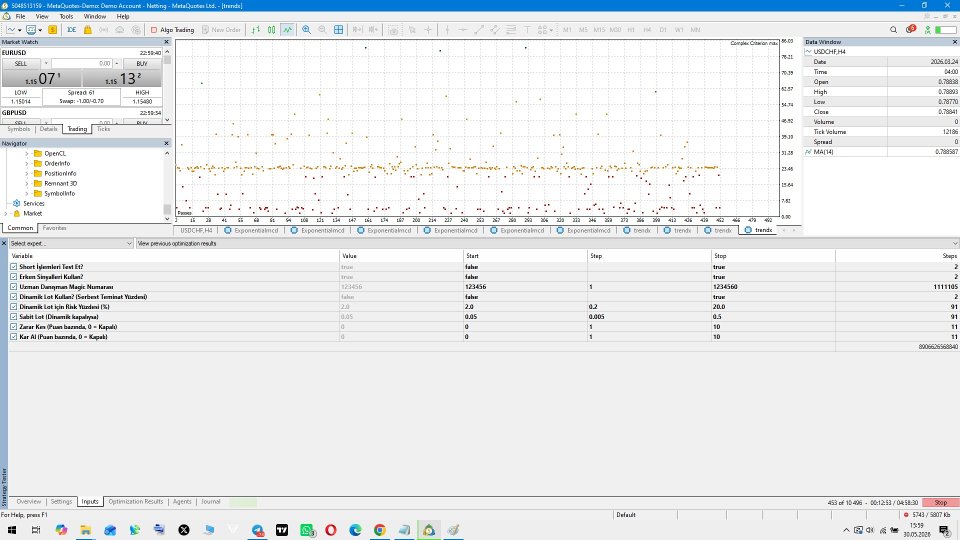This screenshot has height=540, width=960.
Task: Switch to Strategy Tester Settings tab
Action: 61,501
